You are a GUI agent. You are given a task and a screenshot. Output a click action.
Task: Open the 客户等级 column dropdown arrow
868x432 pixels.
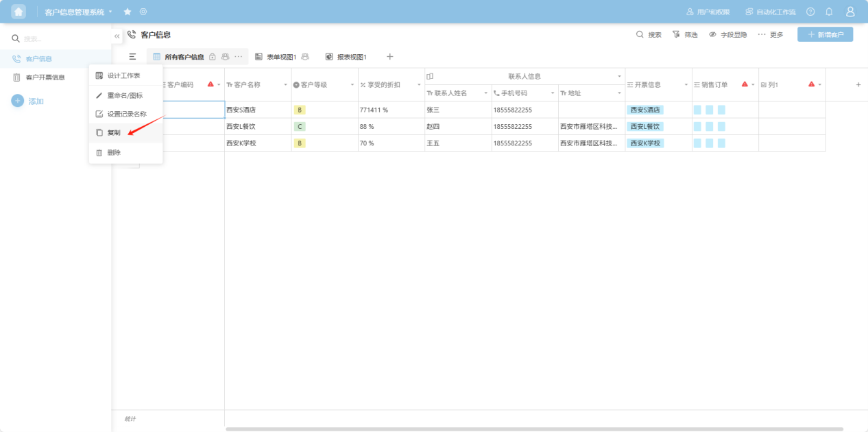point(352,84)
